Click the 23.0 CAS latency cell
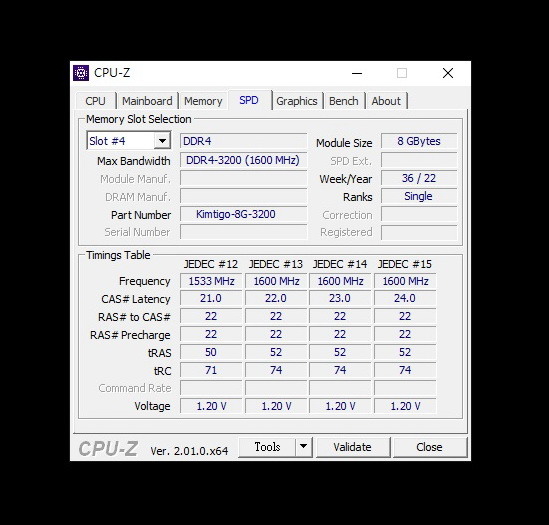The width and height of the screenshot is (549, 525). pyautogui.click(x=340, y=298)
